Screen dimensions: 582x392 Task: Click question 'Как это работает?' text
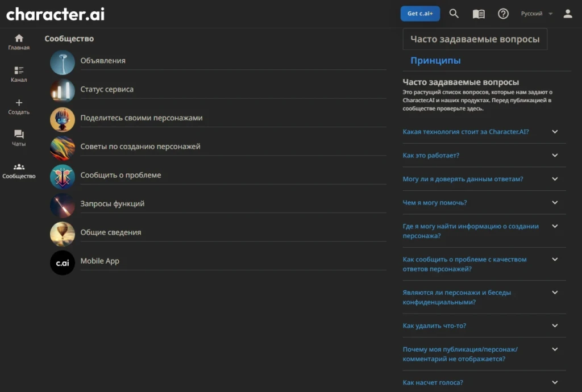point(431,156)
